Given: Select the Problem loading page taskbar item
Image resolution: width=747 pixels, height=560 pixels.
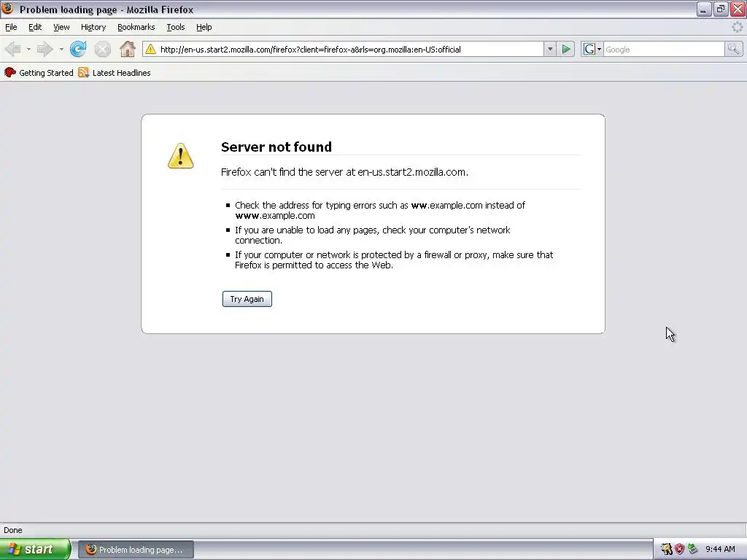Looking at the screenshot, I should (136, 550).
